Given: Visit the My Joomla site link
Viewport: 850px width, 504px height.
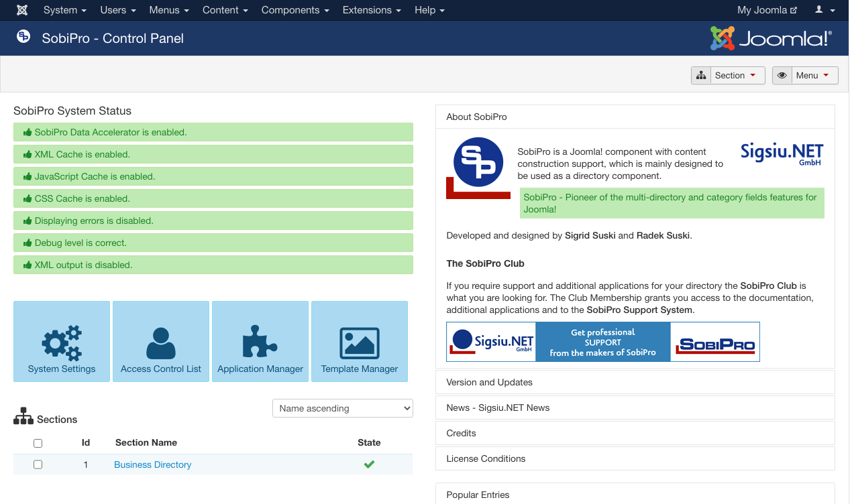Looking at the screenshot, I should point(767,10).
